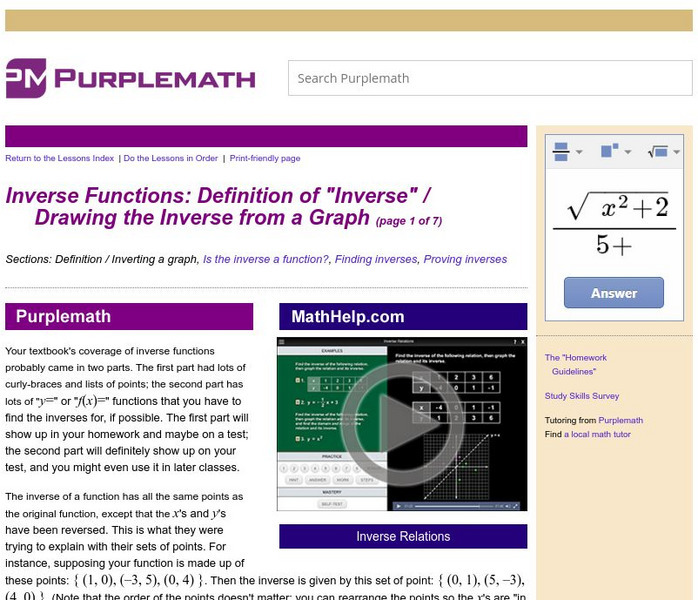Open the Study Skills Survey link
The height and width of the screenshot is (600, 698).
(582, 396)
